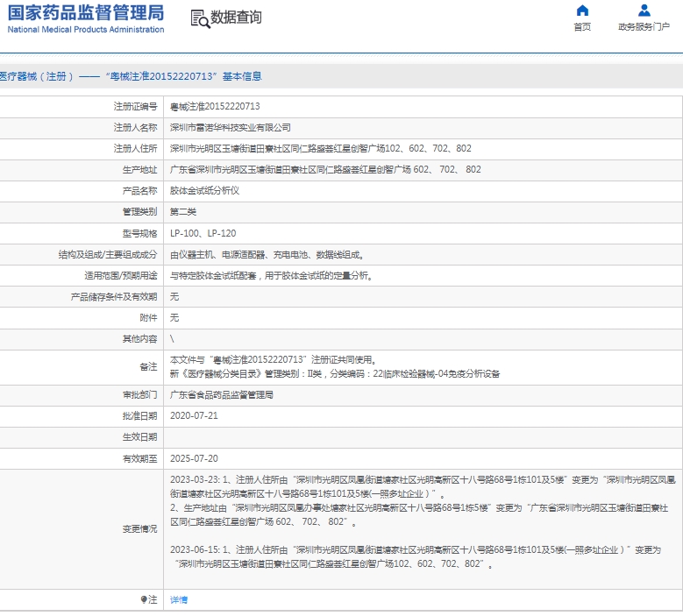
Task: Click the 结构及组成 composition value text
Action: tap(267, 255)
